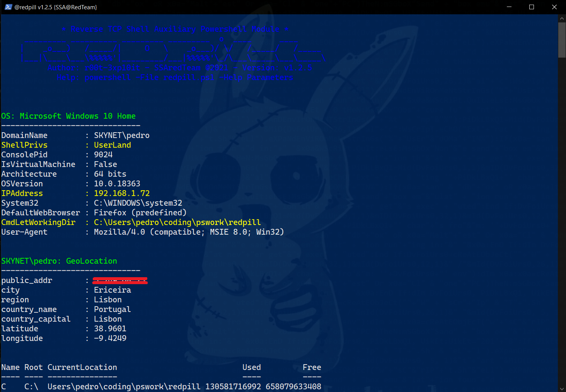Click the 'Name' column header

click(x=10, y=367)
